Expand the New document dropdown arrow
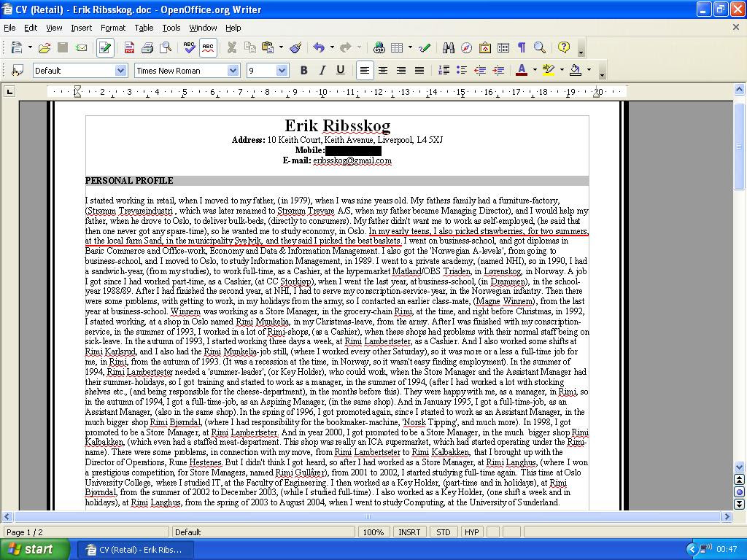 [30, 47]
